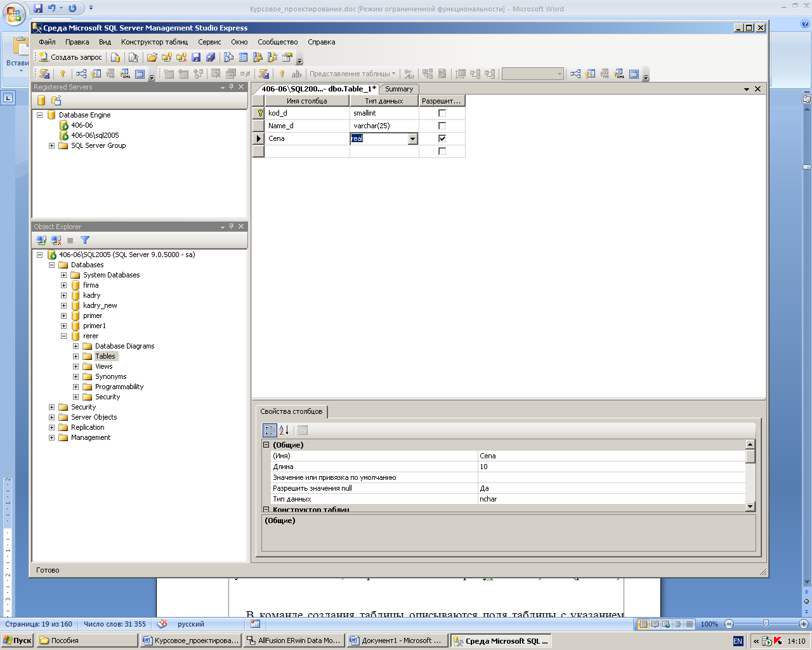Collapse the (Общие) properties section
The image size is (812, 650).
tap(266, 445)
